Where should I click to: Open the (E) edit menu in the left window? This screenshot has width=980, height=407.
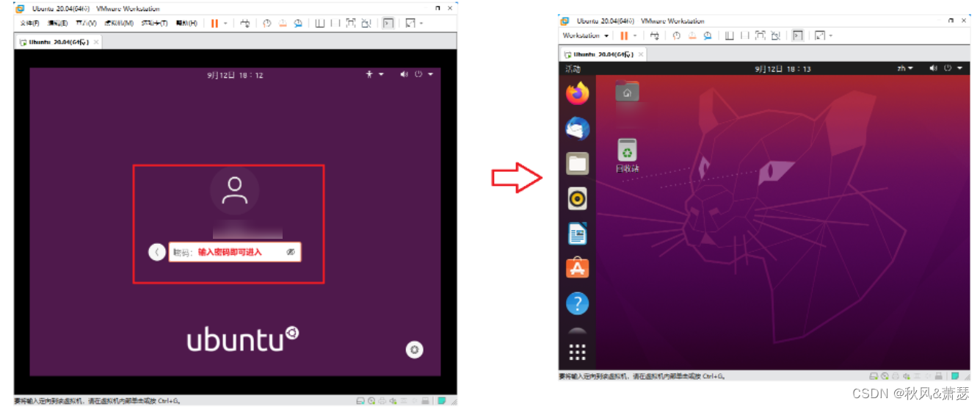57,24
